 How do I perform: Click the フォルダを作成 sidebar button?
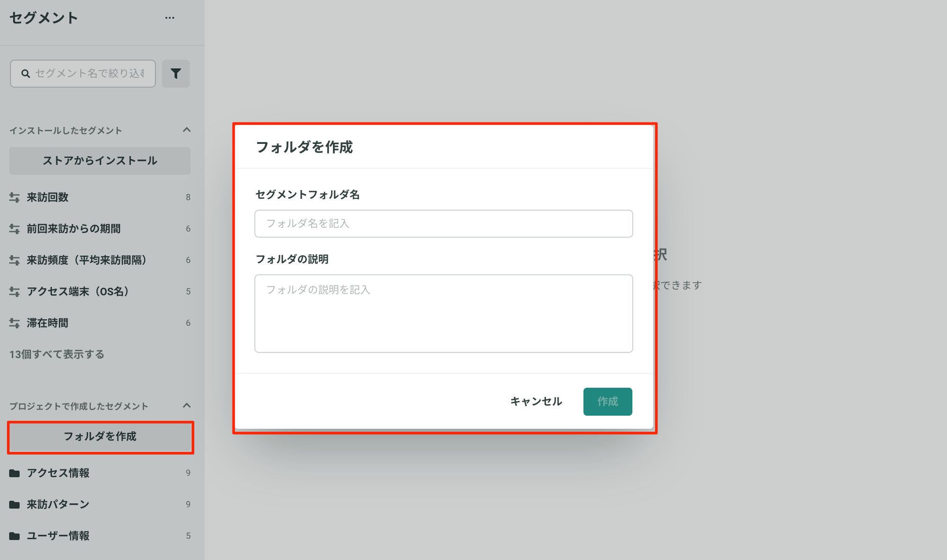click(100, 436)
